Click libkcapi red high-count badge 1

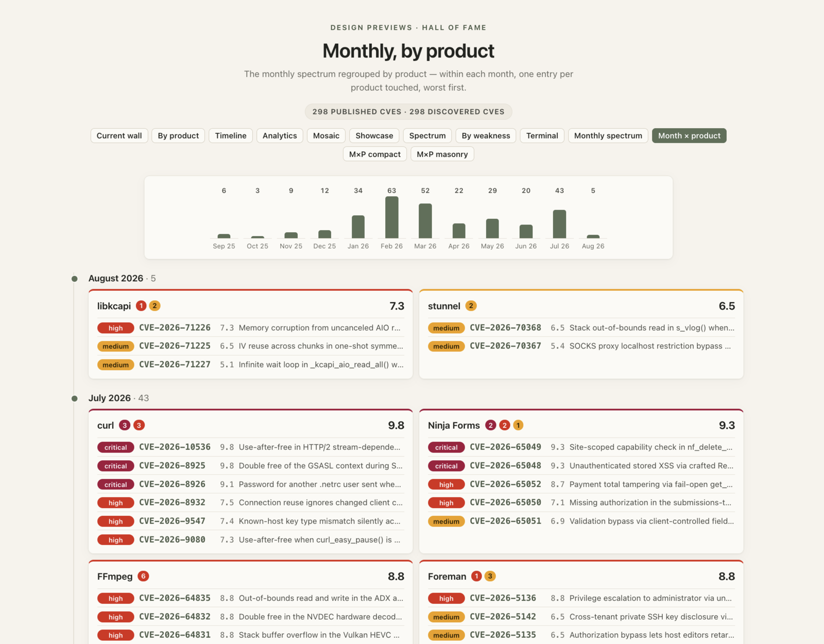[x=141, y=306]
